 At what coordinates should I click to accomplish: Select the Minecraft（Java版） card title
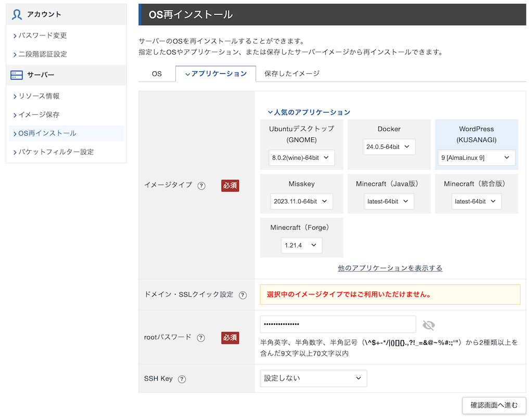pos(389,184)
